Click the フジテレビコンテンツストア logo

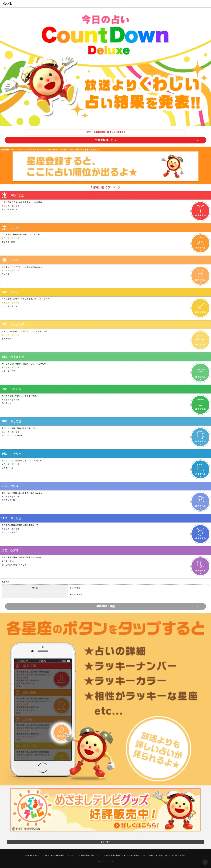[x=7, y=4]
